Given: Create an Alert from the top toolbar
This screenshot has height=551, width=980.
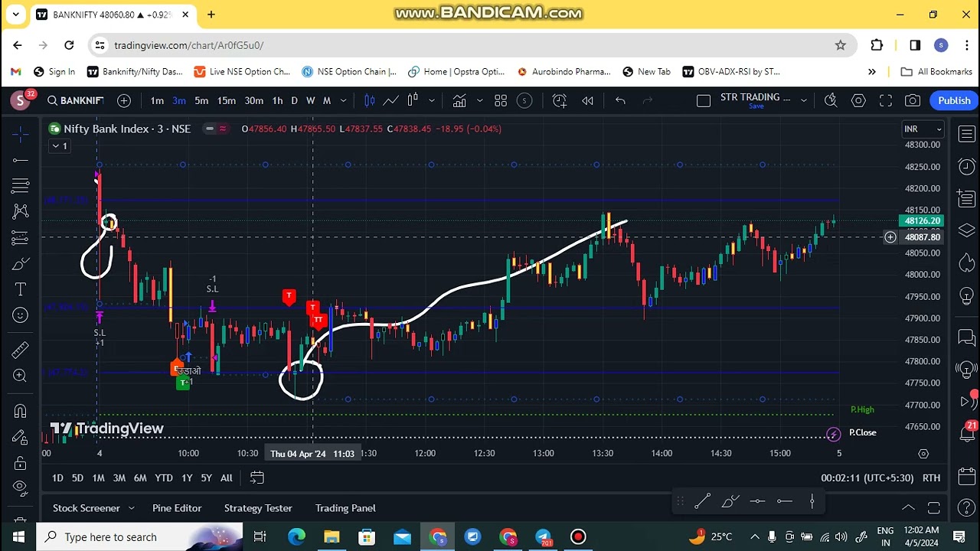Looking at the screenshot, I should (x=559, y=100).
